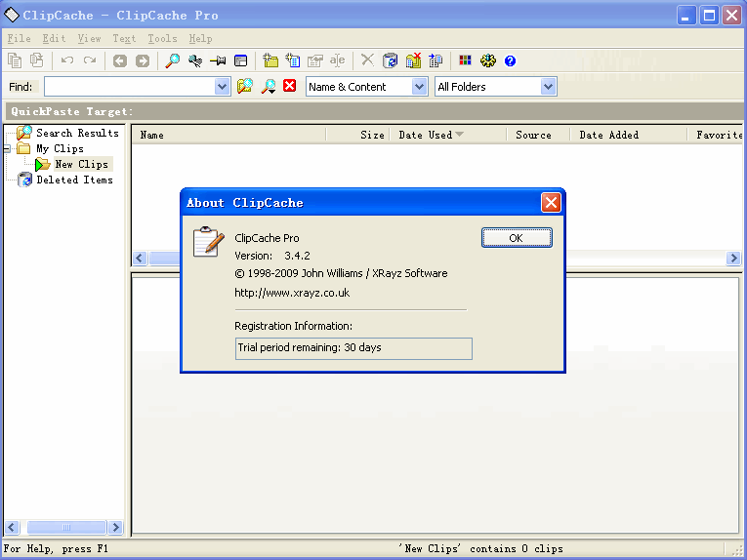747x560 pixels.
Task: Open the Tools menu
Action: click(x=162, y=39)
